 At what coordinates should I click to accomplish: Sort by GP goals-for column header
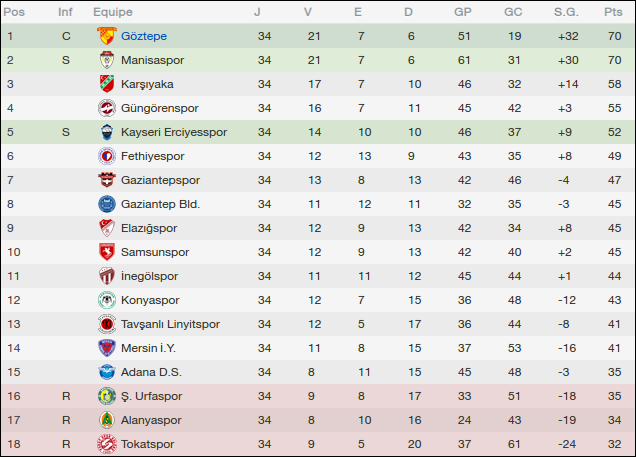[x=463, y=12]
